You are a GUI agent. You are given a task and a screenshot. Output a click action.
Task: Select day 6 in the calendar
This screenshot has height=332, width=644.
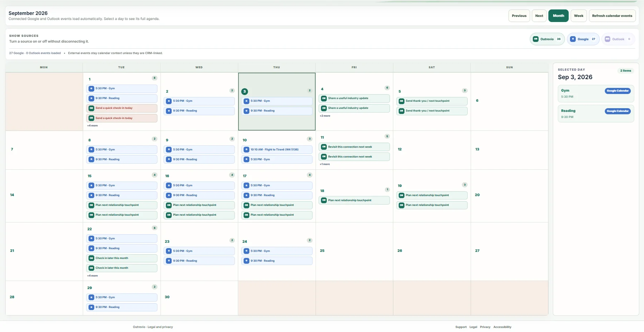point(509,101)
